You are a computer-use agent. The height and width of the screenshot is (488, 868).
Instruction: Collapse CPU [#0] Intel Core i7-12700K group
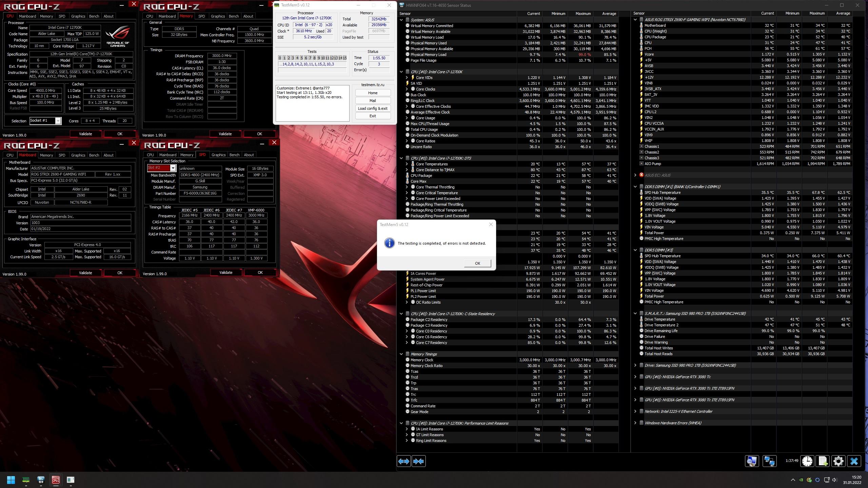(x=401, y=72)
